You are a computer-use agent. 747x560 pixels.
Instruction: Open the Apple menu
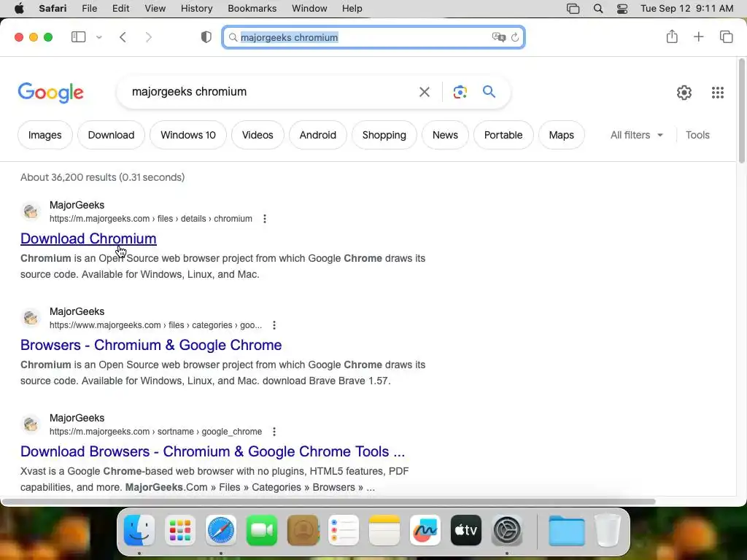pyautogui.click(x=19, y=8)
